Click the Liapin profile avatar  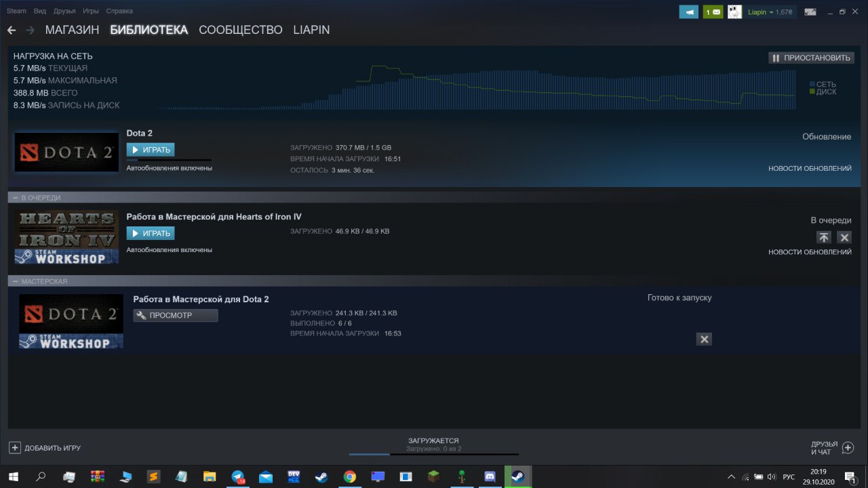click(734, 12)
